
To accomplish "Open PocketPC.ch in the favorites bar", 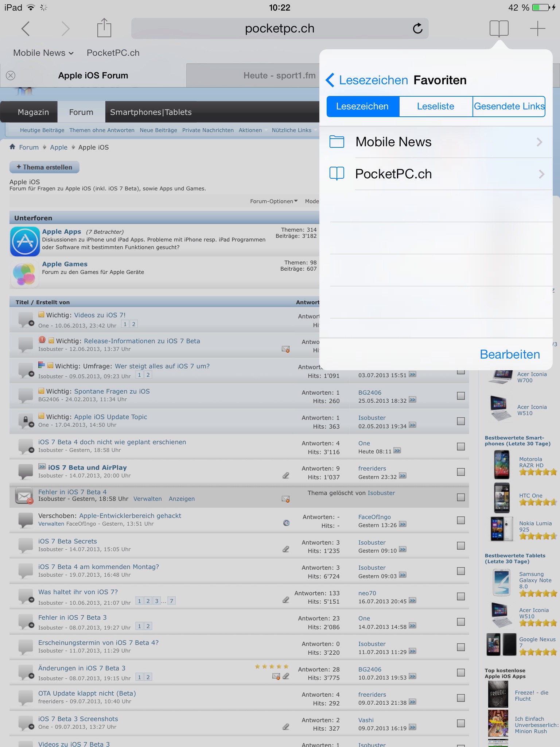I will 113,53.
